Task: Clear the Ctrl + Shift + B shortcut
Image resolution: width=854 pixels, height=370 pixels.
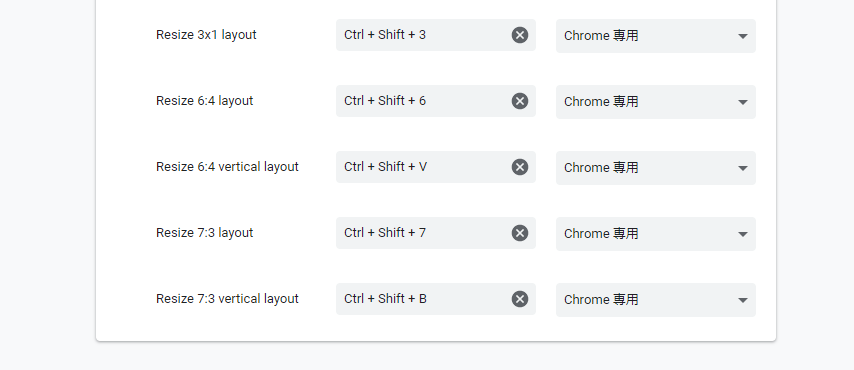Action: 520,299
